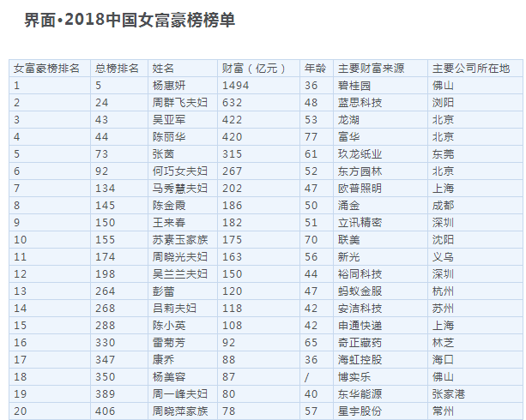Screen dimensions: 526x420
Task: Click the wealth value 1494
Action: 235,86
